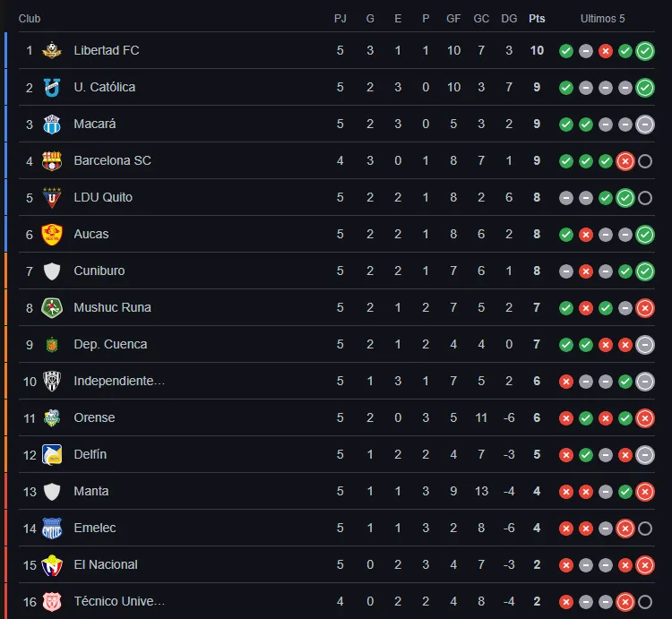The image size is (672, 619).
Task: Open the Macará team link
Action: 95,124
